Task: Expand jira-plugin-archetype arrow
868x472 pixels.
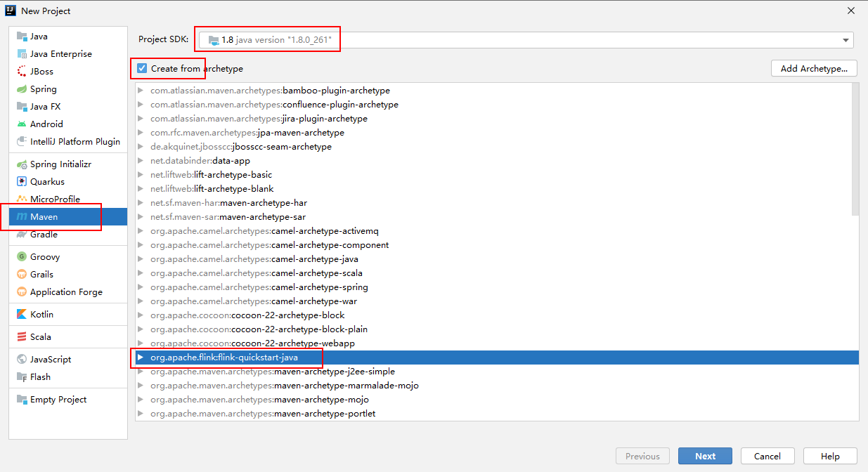Action: [141, 119]
